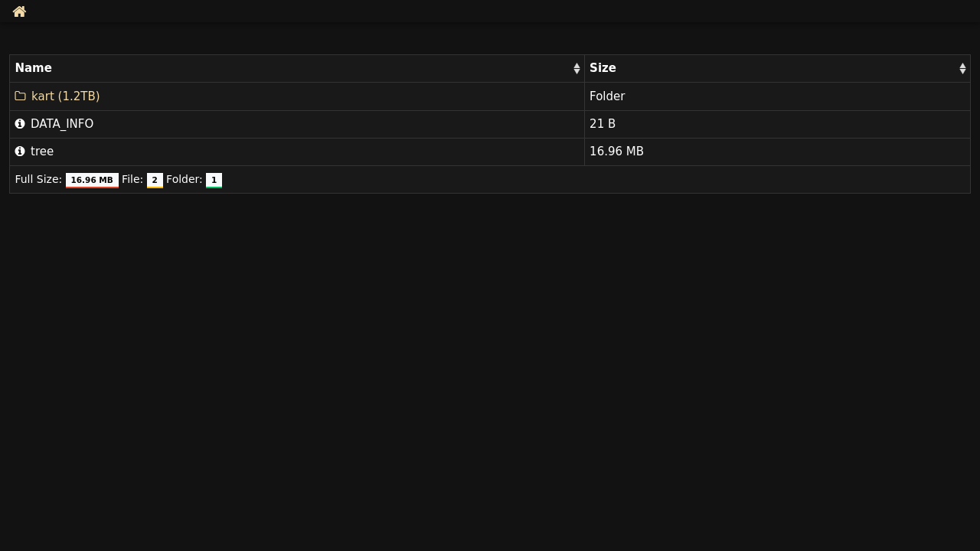The image size is (980, 551).
Task: Click the 'Folder:' footer label
Action: 185,180
